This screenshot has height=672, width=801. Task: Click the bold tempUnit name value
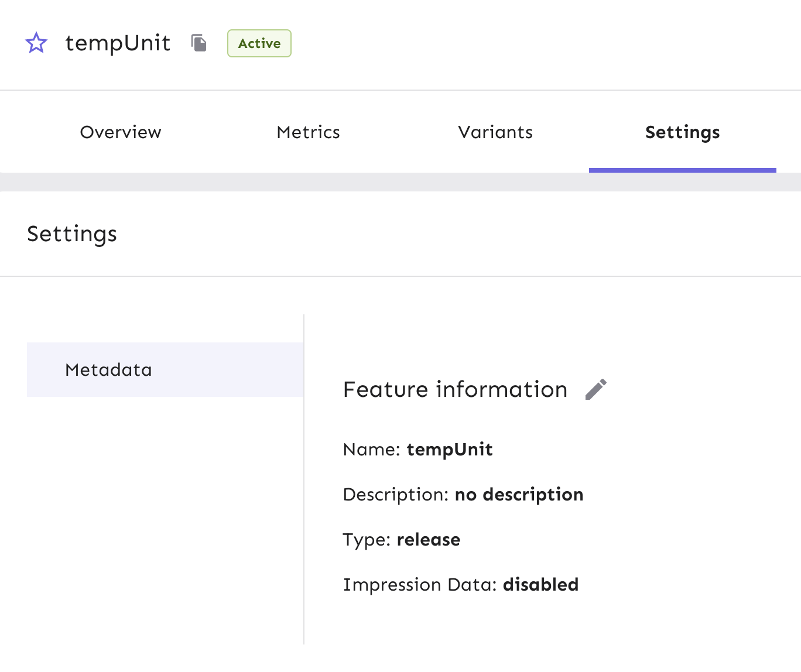click(x=450, y=450)
